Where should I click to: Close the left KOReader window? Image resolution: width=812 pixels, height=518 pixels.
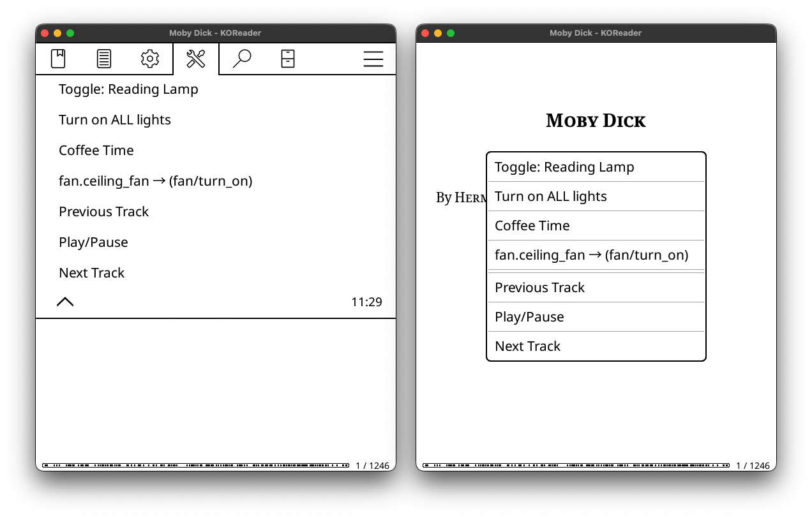click(x=45, y=33)
